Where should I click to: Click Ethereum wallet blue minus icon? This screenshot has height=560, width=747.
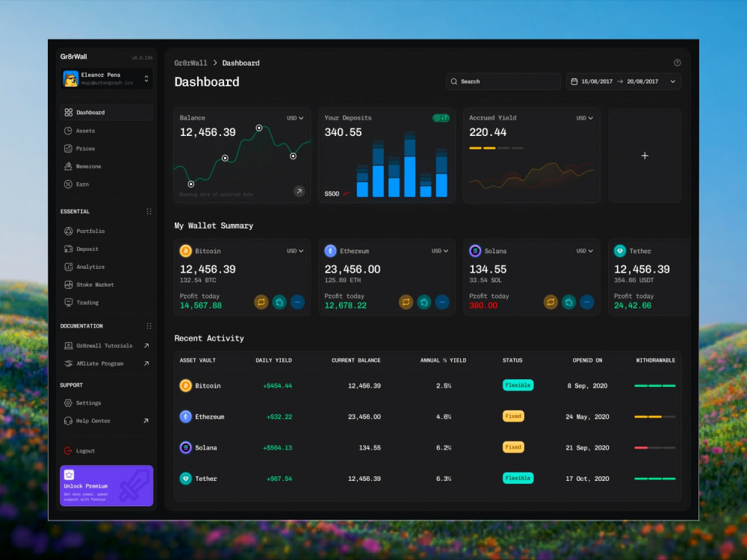(442, 302)
